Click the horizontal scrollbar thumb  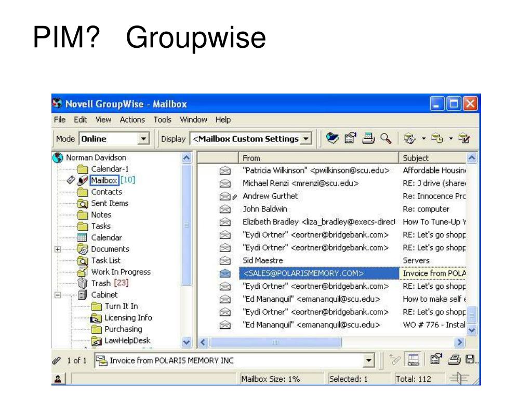coord(275,342)
